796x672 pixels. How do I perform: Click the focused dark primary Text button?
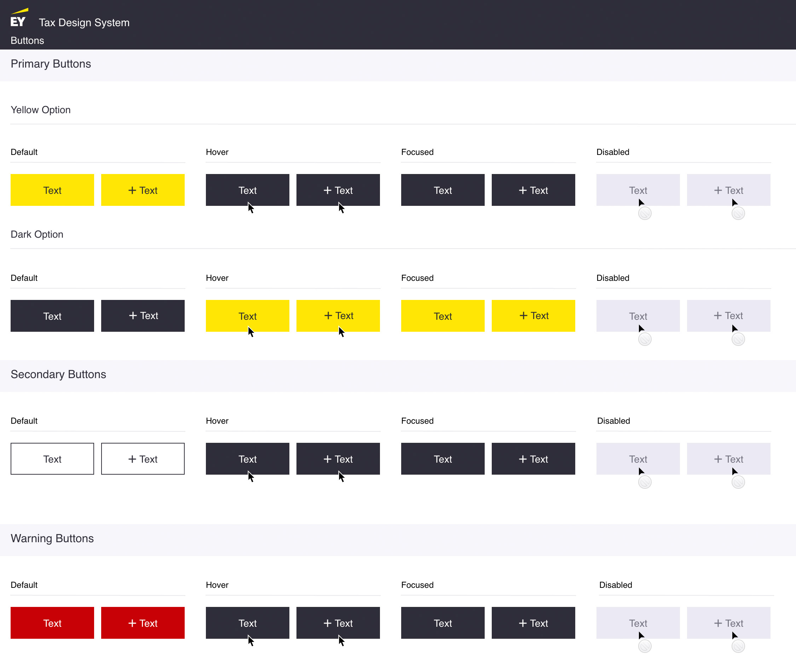pyautogui.click(x=442, y=190)
